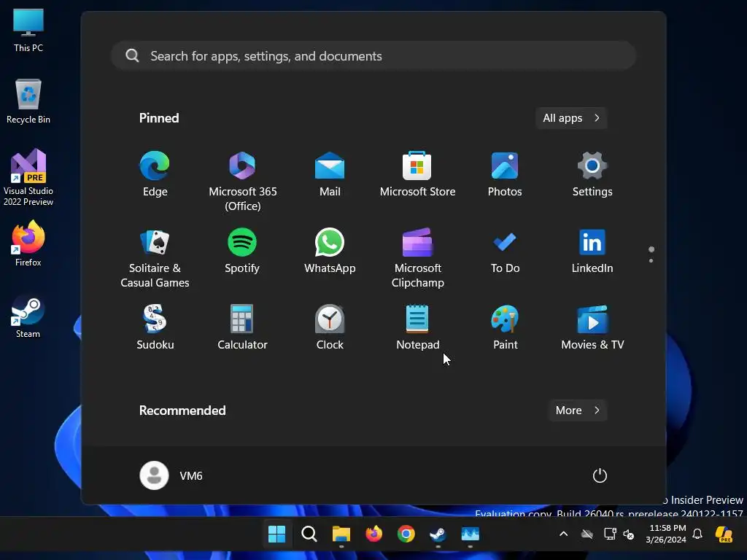Open Google Chrome from the taskbar

pos(406,534)
